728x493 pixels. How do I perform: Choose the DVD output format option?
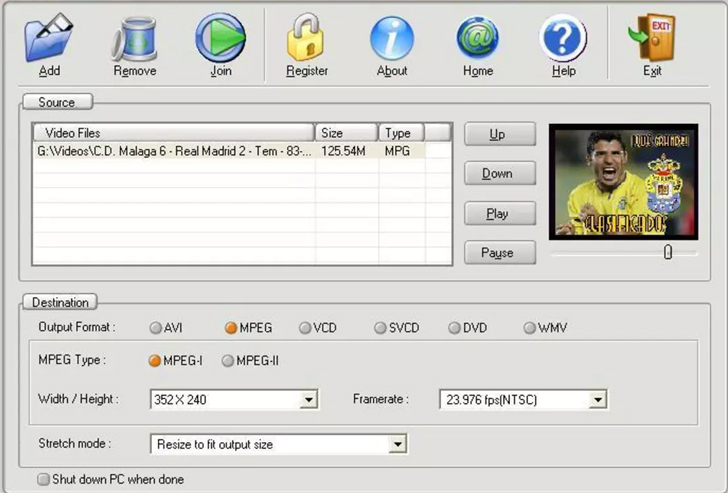coord(455,328)
